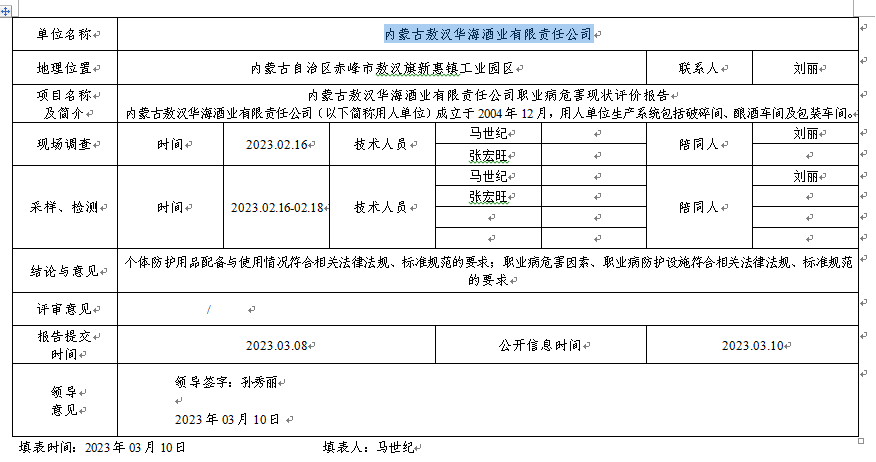Click the 2023.03.10 publication date cell

click(x=753, y=345)
